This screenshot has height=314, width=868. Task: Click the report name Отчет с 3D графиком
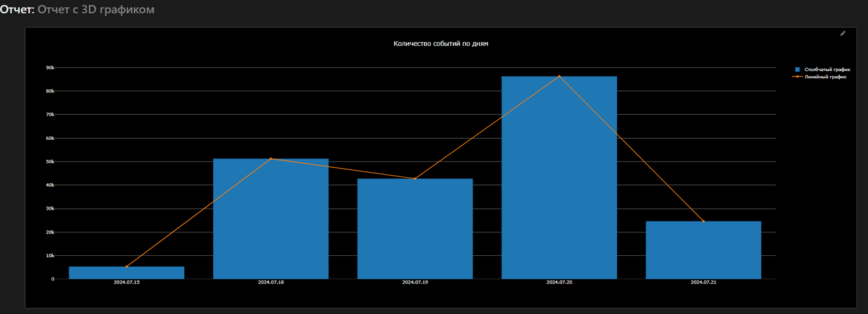pyautogui.click(x=96, y=9)
